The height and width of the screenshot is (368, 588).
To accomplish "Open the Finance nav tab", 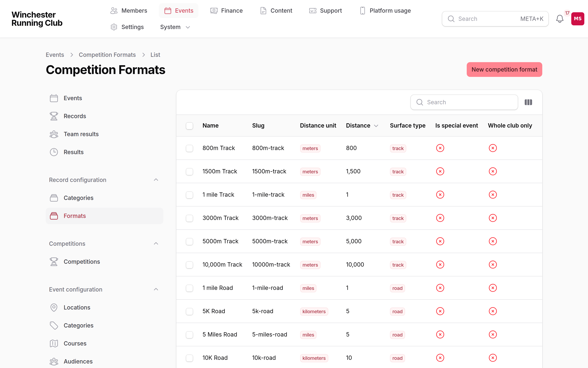I will (x=226, y=11).
